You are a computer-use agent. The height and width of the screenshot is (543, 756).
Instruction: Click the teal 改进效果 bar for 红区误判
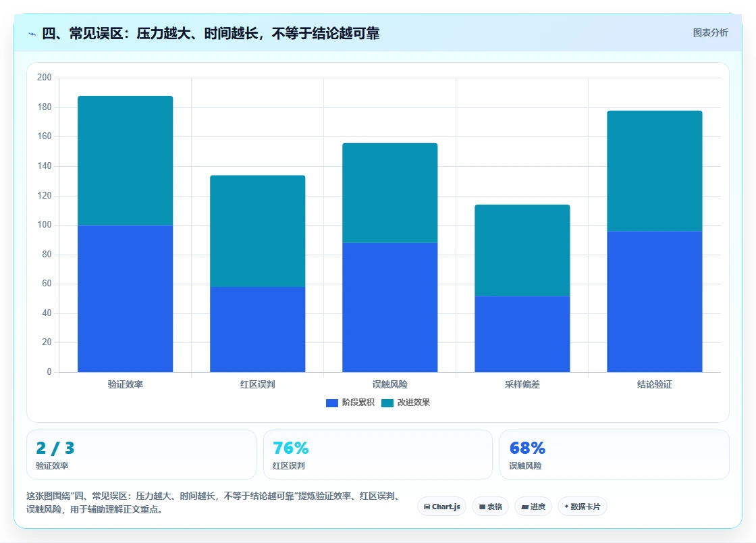[x=257, y=231]
